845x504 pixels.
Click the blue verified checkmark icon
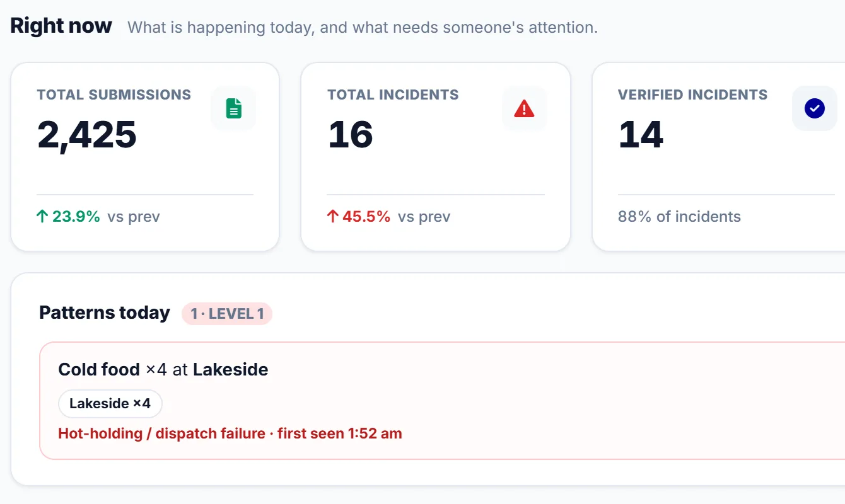[815, 108]
